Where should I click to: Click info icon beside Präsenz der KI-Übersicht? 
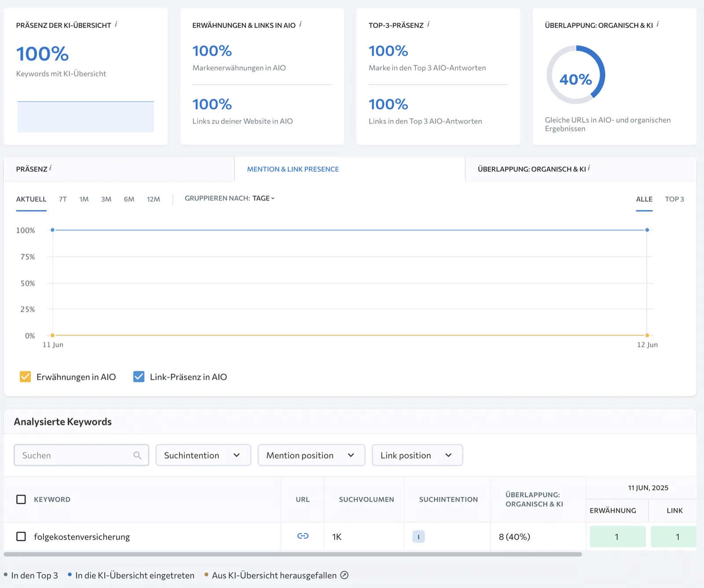click(116, 24)
